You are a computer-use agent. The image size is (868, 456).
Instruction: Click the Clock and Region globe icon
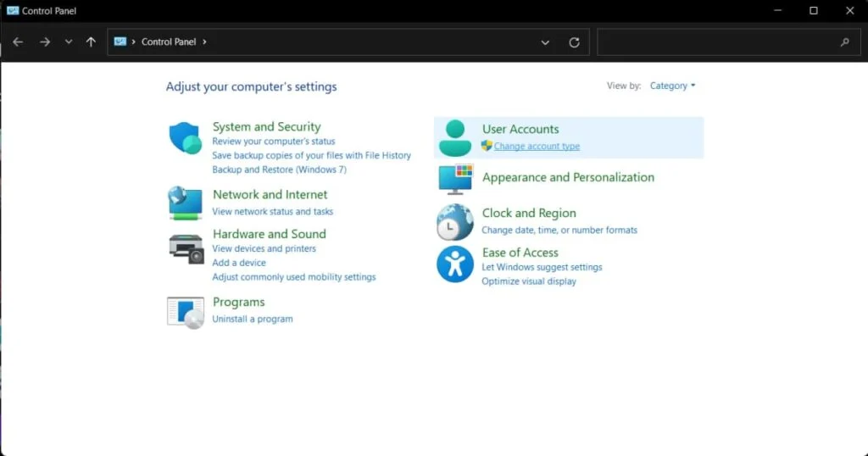(x=455, y=223)
